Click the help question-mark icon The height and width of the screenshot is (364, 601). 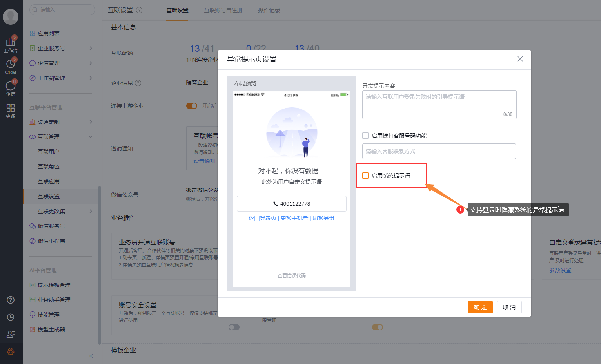[11, 300]
